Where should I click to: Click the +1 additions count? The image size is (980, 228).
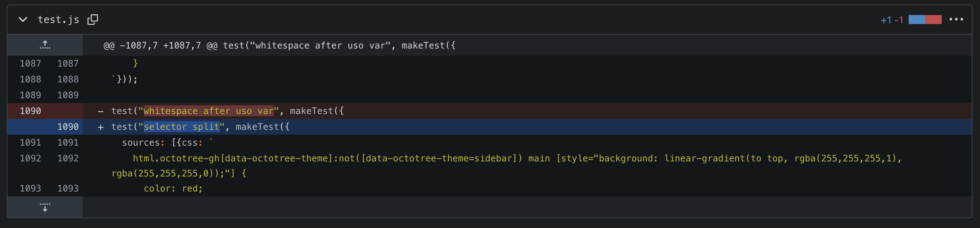click(886, 20)
